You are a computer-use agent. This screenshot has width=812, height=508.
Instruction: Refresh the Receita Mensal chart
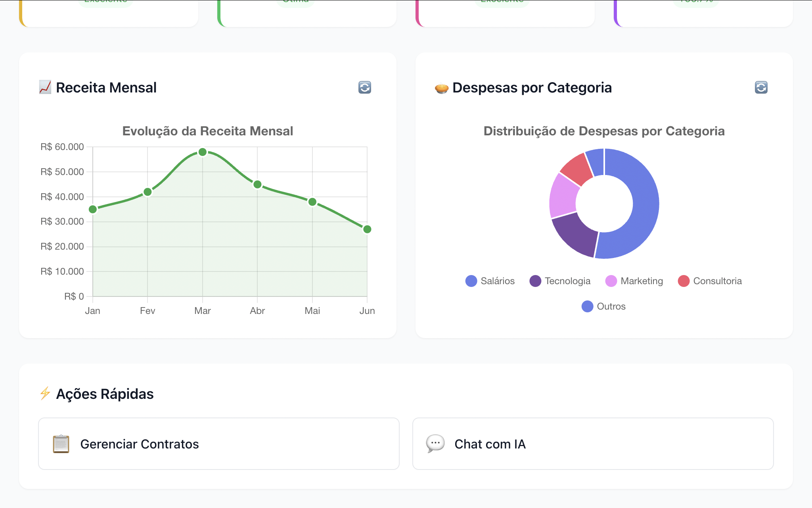coord(364,87)
